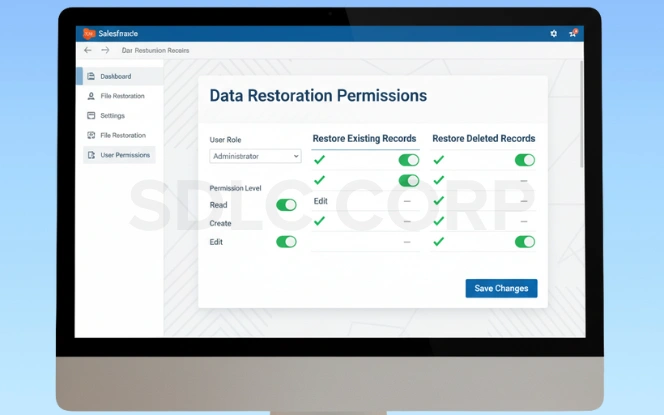The image size is (664, 415).
Task: Open User Permissions in the sidebar
Action: coord(119,155)
